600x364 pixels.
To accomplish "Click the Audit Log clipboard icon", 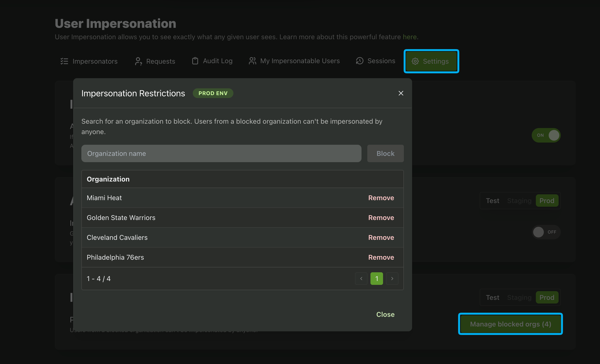I will (195, 61).
